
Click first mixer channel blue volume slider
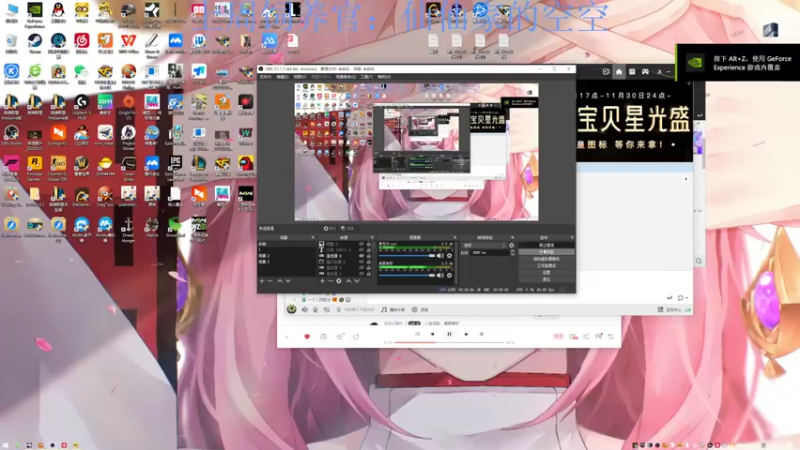tap(407, 256)
